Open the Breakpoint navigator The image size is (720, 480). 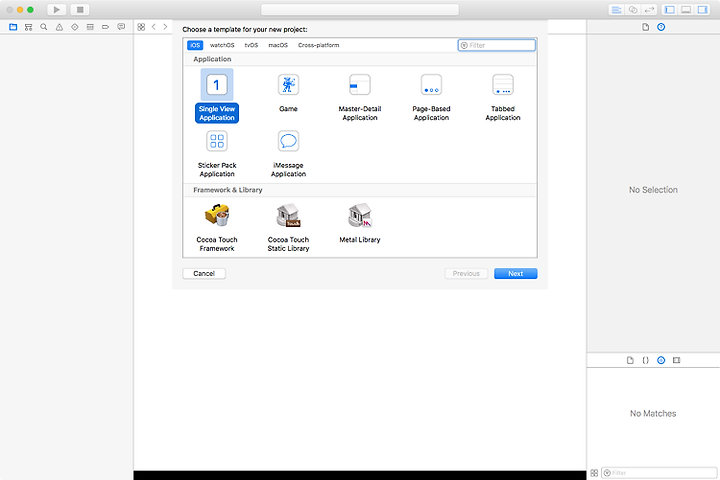pyautogui.click(x=106, y=27)
